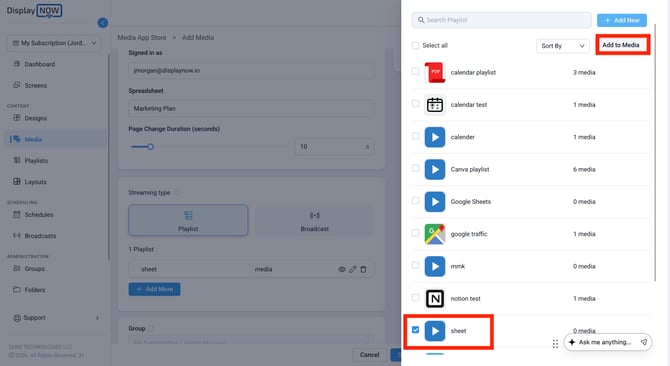Click the DisplayNOW logo

[34, 10]
